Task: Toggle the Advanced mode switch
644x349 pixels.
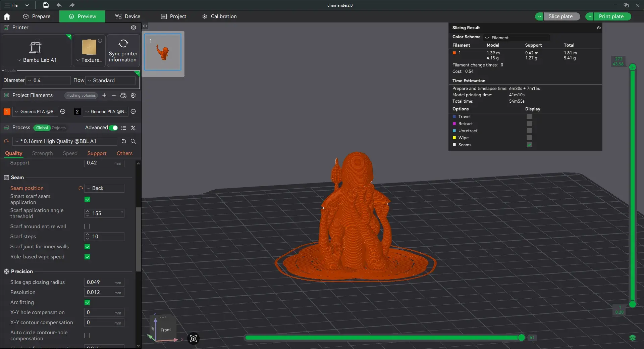Action: pyautogui.click(x=113, y=128)
